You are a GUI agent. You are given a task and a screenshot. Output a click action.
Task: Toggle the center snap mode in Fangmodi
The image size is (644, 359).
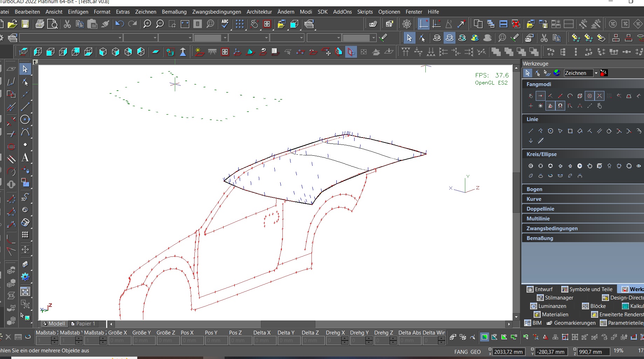[590, 96]
